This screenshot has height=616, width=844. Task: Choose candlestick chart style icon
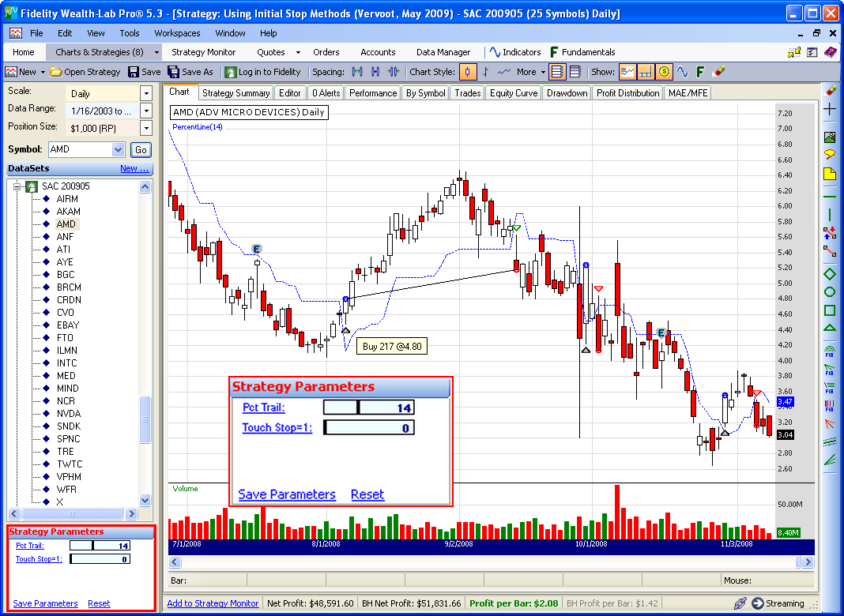pos(468,72)
